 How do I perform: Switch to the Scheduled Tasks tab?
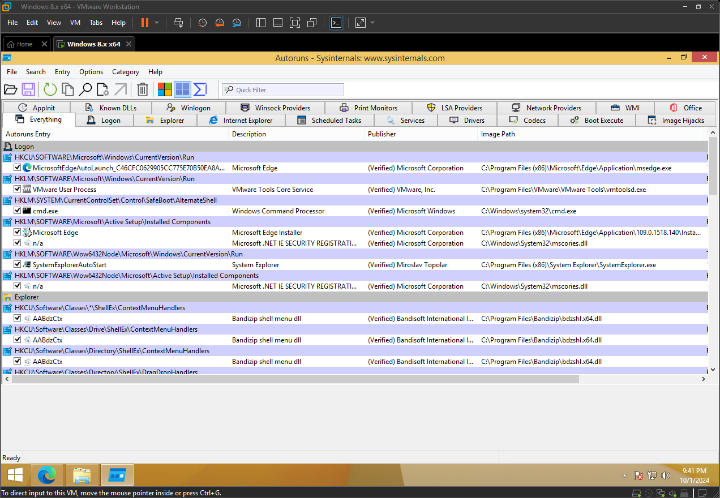click(329, 120)
